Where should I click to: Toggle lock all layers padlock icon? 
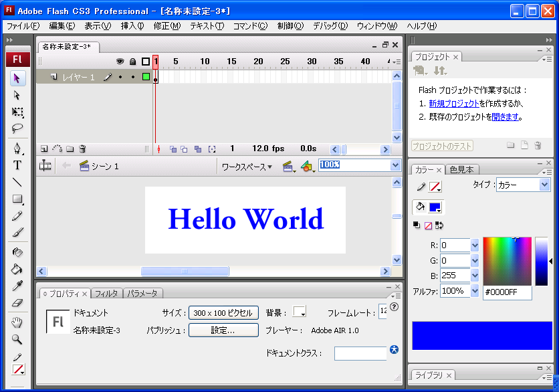[132, 62]
